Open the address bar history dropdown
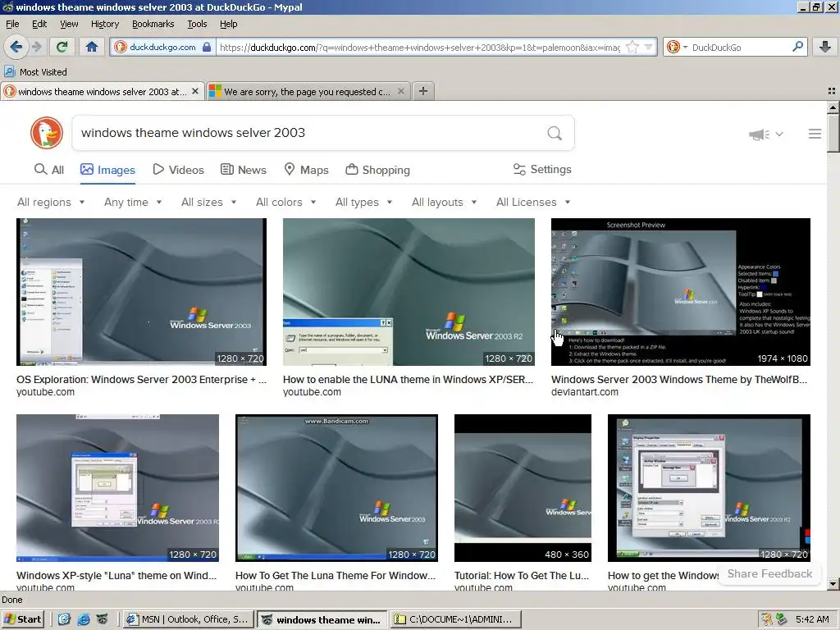 click(x=649, y=47)
